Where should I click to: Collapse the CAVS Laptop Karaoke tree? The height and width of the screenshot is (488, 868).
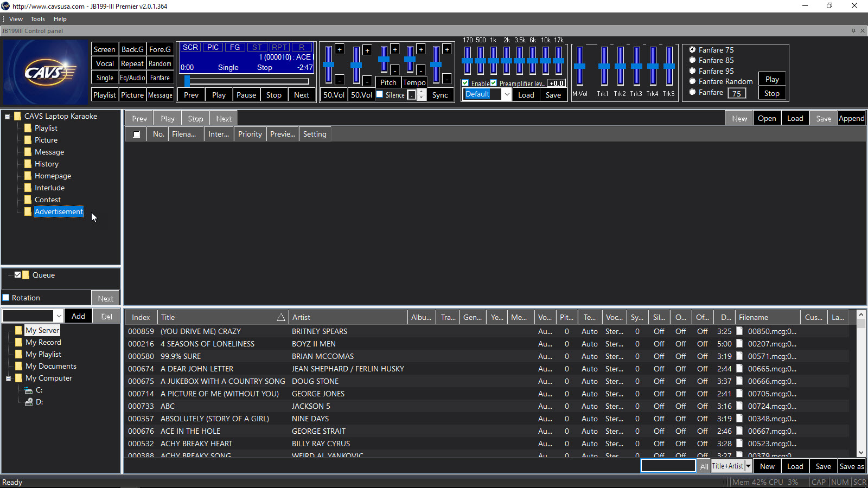8,117
